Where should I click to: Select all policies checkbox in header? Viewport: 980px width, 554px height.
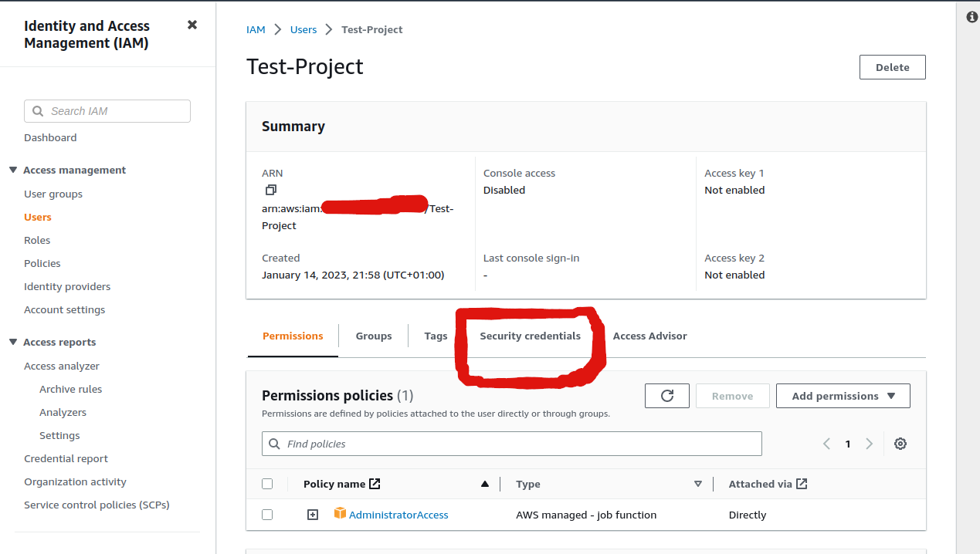(267, 484)
